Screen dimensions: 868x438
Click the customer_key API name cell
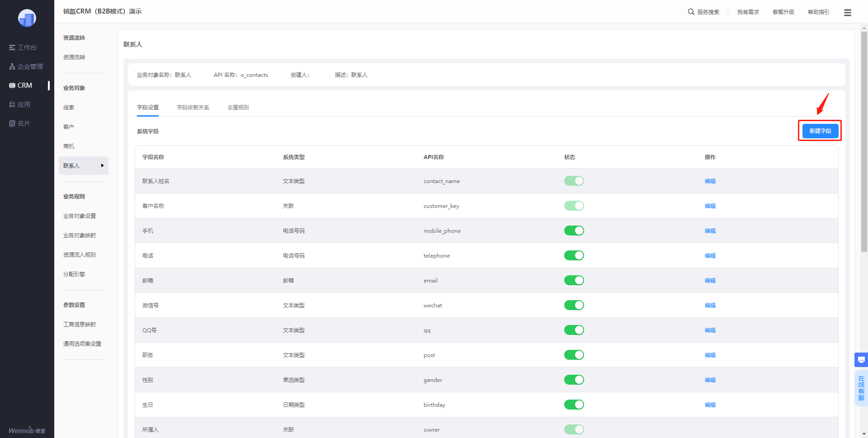(441, 206)
